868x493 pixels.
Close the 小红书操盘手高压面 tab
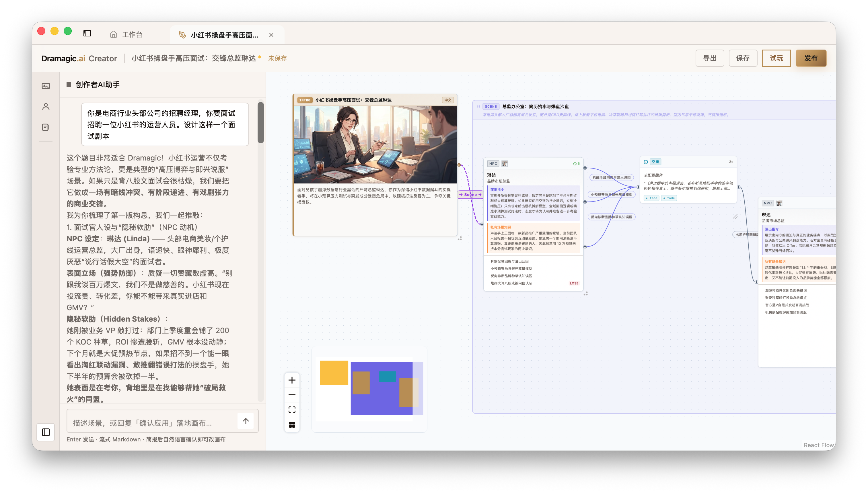tap(271, 35)
